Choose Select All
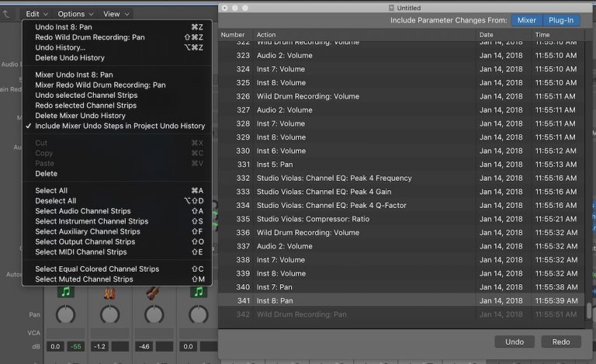This screenshot has height=364, width=596. [x=116, y=191]
